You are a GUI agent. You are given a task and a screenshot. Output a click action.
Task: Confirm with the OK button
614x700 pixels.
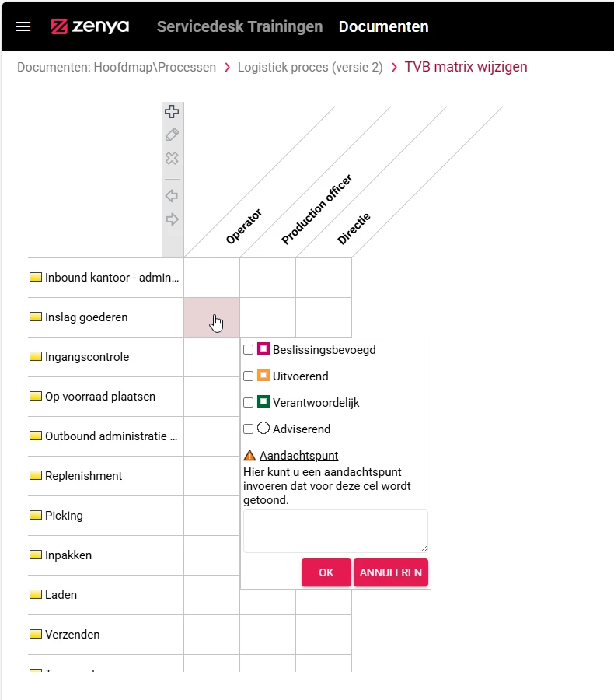(326, 572)
